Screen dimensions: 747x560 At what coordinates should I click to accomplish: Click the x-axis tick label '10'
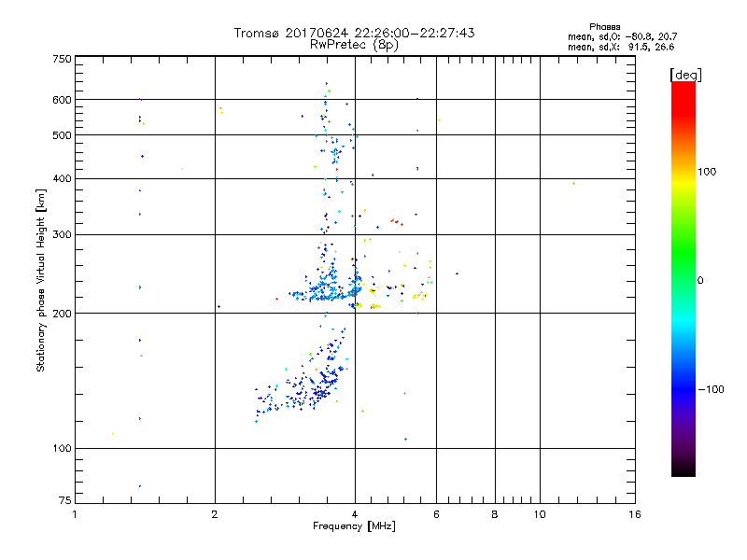540,514
